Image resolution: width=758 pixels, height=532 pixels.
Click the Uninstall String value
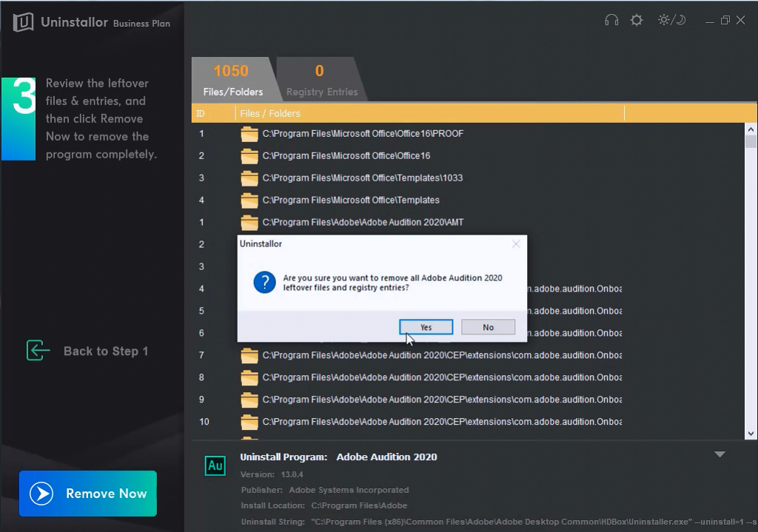click(x=534, y=522)
